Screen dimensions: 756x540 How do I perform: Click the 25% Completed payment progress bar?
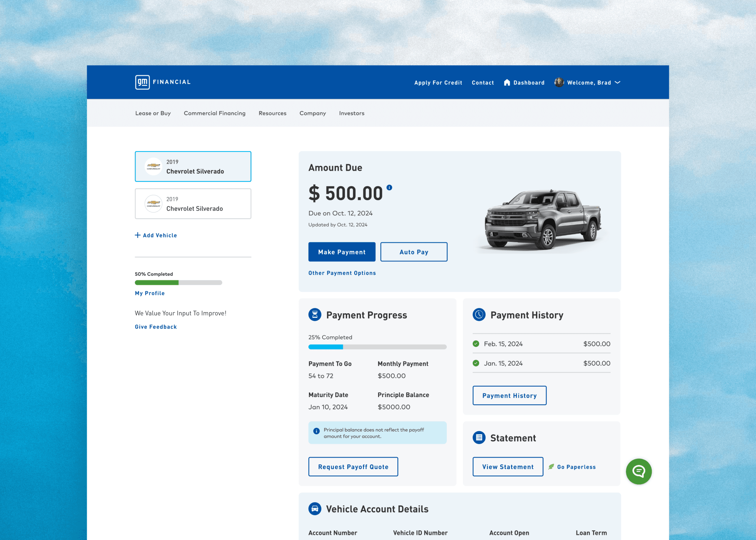click(x=377, y=347)
